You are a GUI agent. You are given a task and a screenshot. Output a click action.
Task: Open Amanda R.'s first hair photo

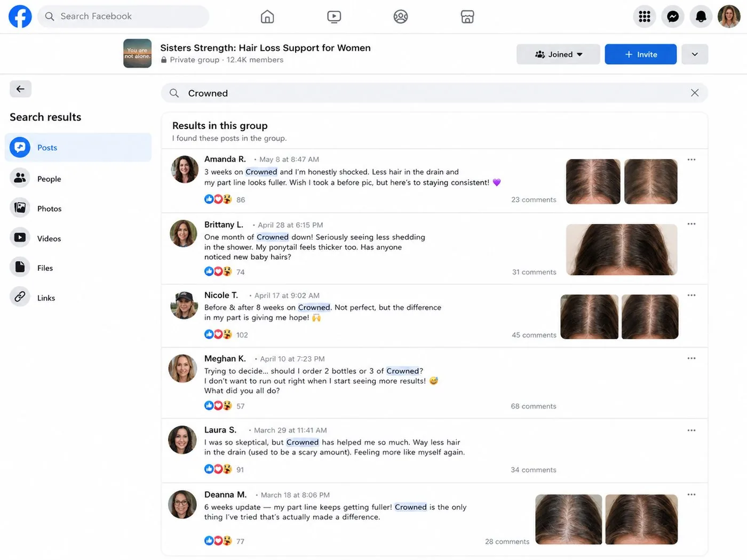coord(593,181)
